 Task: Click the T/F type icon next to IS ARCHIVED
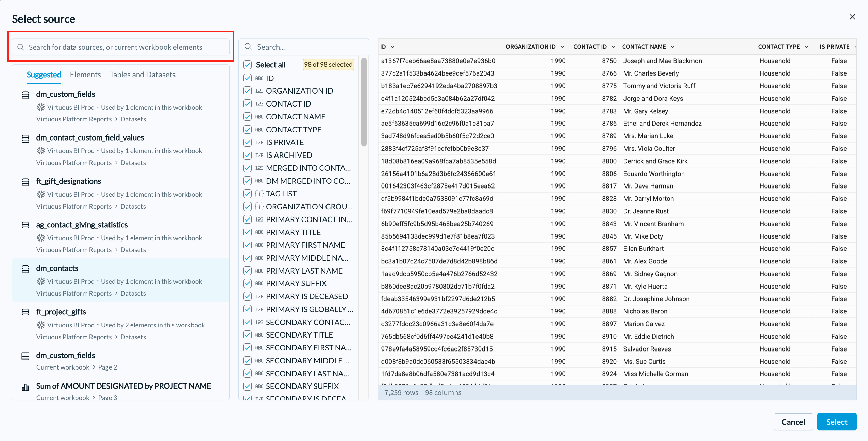(x=259, y=155)
